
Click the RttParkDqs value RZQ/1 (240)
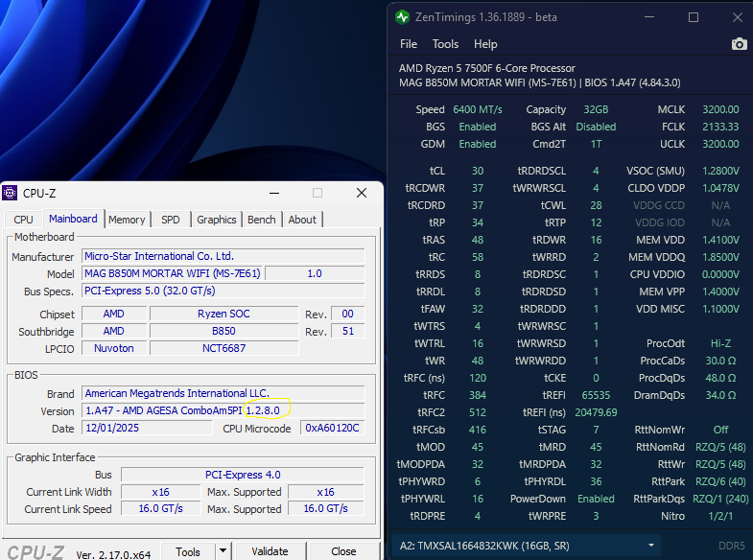(x=720, y=499)
